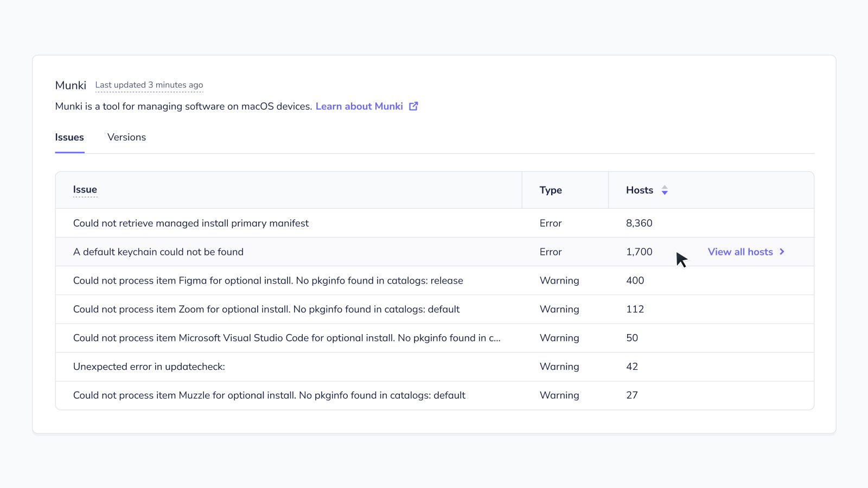Select the Muzzle optional install warning issue
868x488 pixels.
click(269, 395)
